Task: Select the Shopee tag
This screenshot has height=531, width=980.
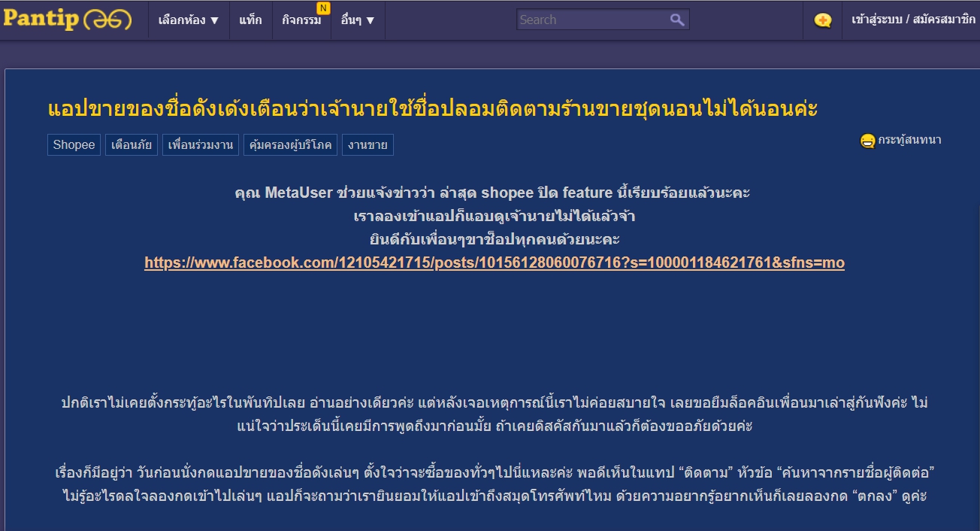Action: [x=74, y=145]
